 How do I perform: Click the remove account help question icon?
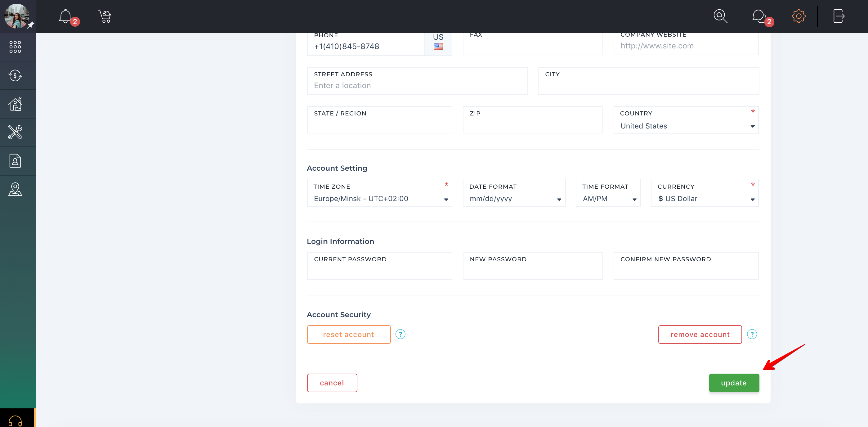point(752,334)
